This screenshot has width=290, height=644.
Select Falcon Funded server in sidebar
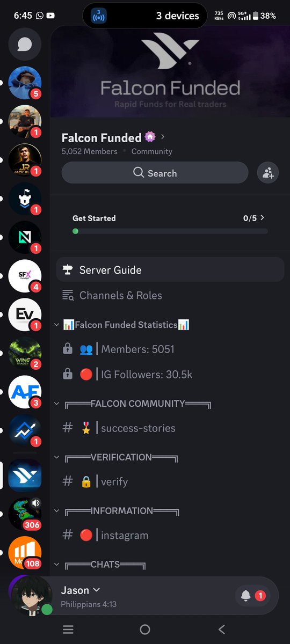(25, 475)
